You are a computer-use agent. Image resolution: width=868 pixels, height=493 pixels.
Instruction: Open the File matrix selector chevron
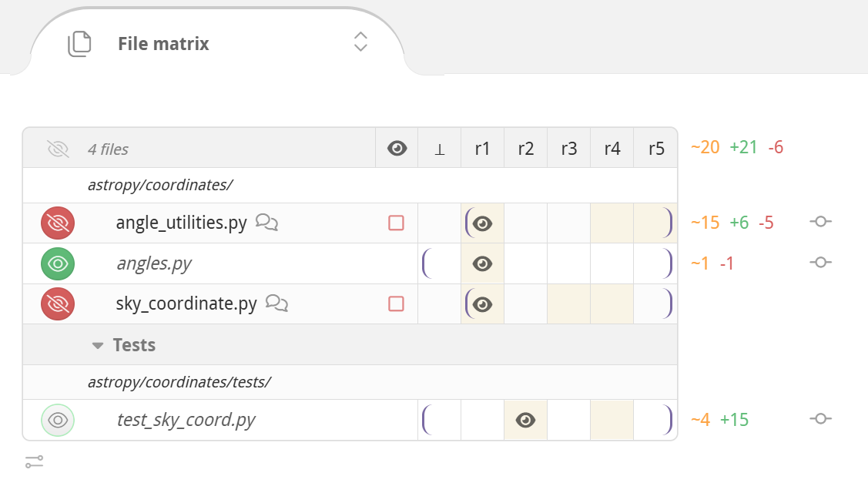point(360,43)
